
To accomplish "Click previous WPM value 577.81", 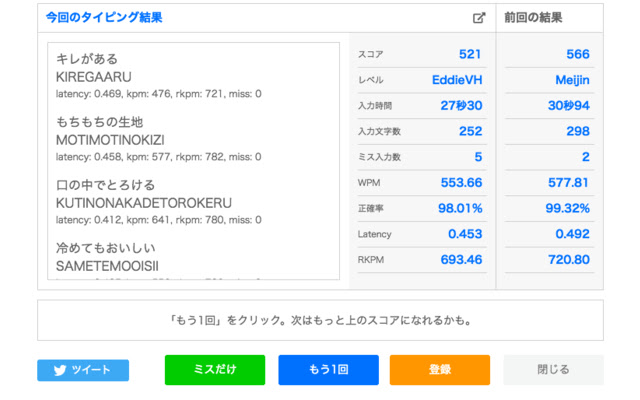I will click(x=568, y=183).
